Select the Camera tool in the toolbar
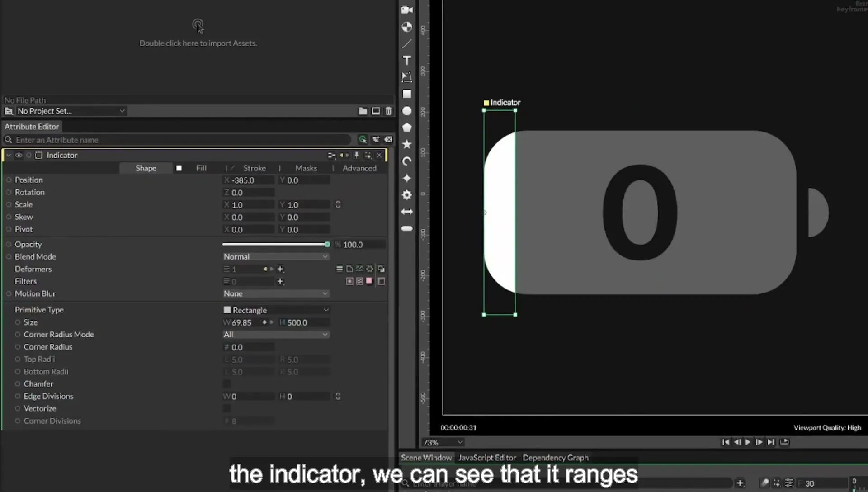The width and height of the screenshot is (868, 492). point(407,10)
